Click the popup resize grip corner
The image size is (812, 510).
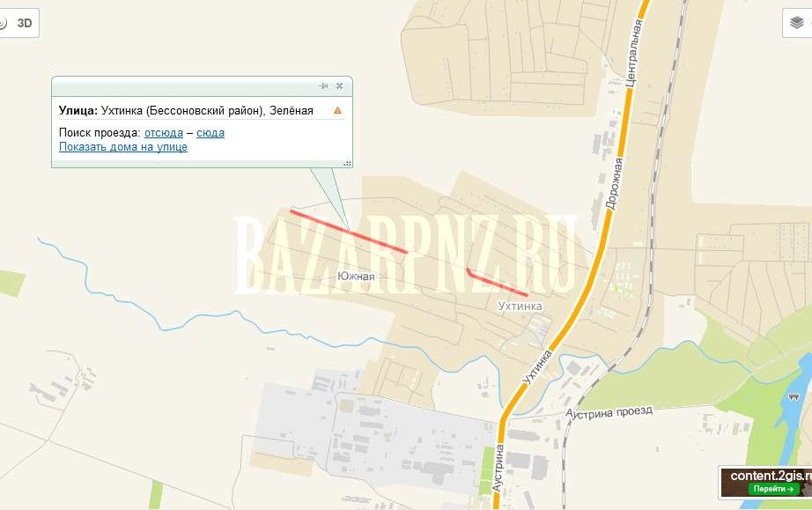pyautogui.click(x=348, y=164)
